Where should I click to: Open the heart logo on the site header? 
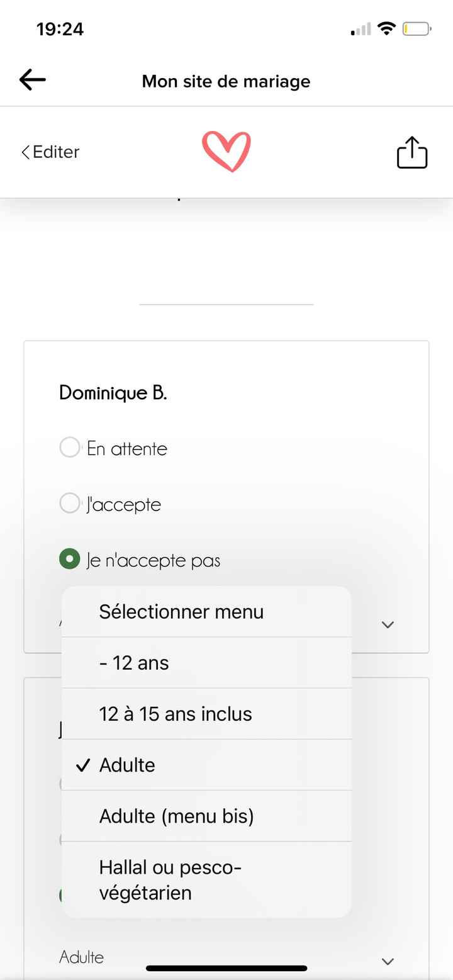click(228, 152)
